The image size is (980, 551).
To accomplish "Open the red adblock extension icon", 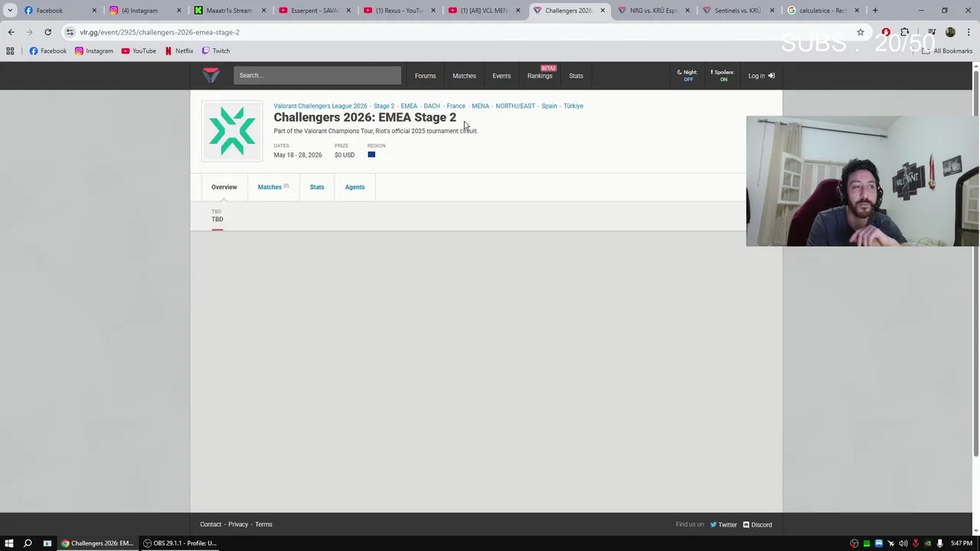I will [886, 32].
